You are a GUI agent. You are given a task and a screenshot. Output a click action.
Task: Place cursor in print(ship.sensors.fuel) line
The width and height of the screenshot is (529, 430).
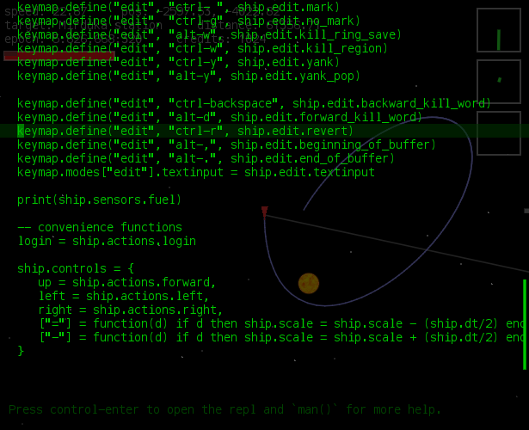(100, 200)
